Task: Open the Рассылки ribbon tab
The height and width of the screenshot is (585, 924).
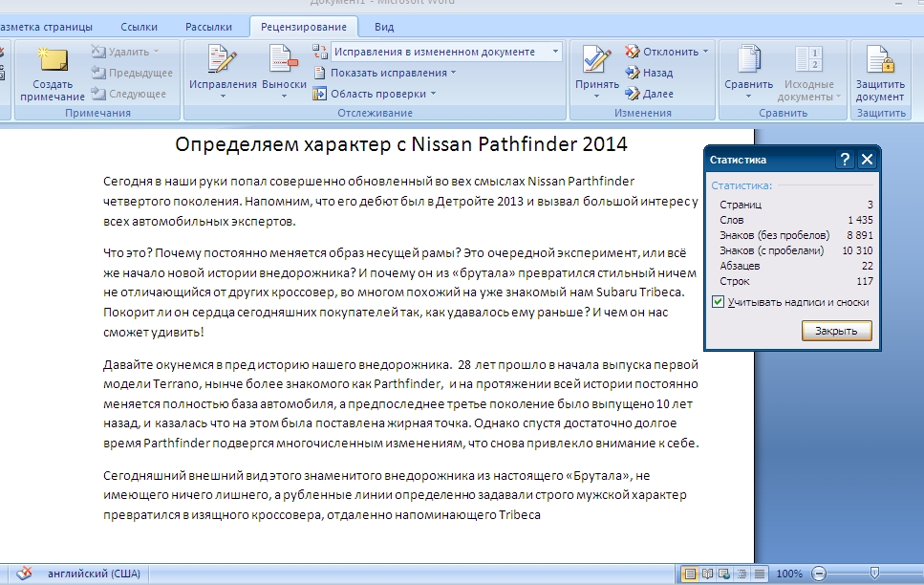Action: click(x=208, y=27)
